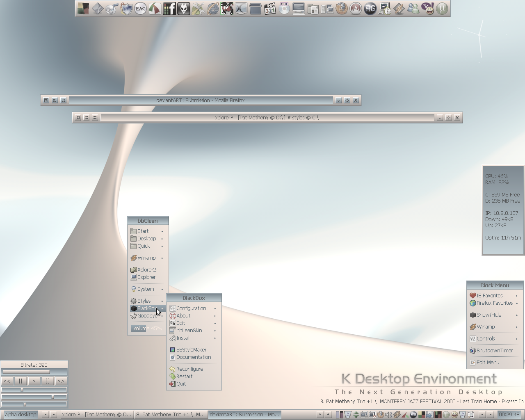The image size is (525, 420).
Task: Switch to xplorer² task in taskbar
Action: [96, 415]
